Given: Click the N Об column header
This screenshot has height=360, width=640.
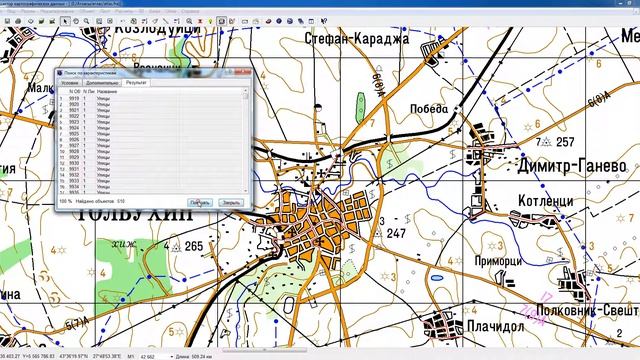Looking at the screenshot, I should click(x=74, y=92).
